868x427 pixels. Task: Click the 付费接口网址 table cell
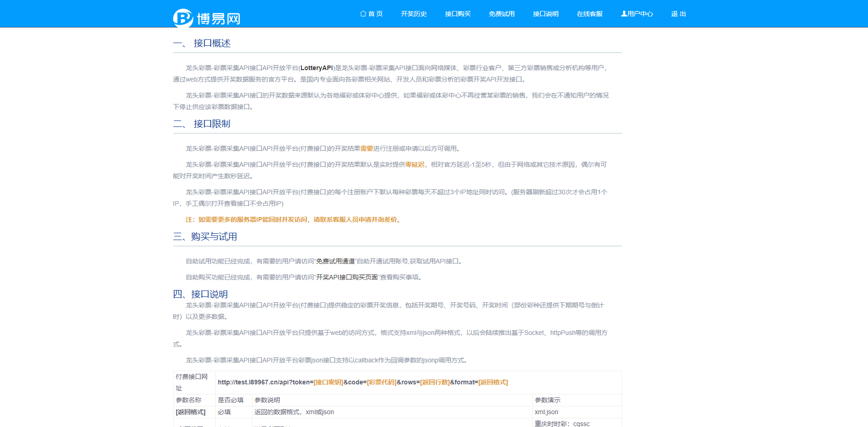click(194, 383)
